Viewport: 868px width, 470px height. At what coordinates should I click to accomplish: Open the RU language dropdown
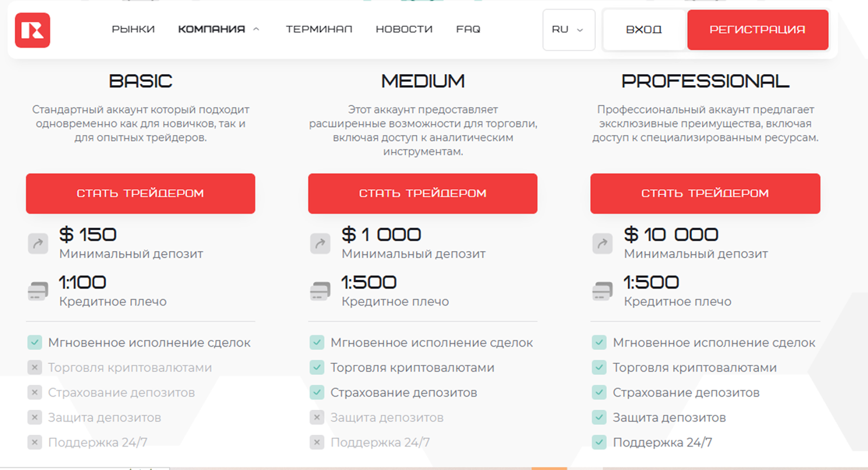point(569,30)
